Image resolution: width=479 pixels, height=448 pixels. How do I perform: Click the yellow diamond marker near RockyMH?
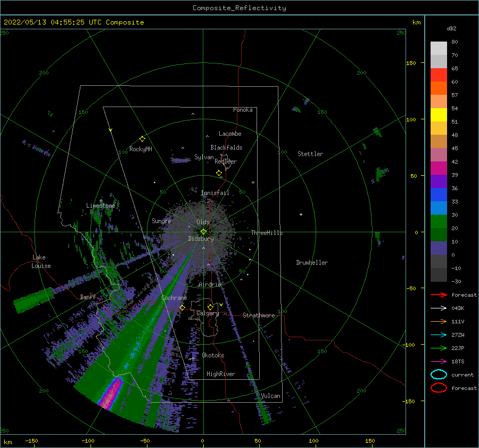pyautogui.click(x=142, y=139)
